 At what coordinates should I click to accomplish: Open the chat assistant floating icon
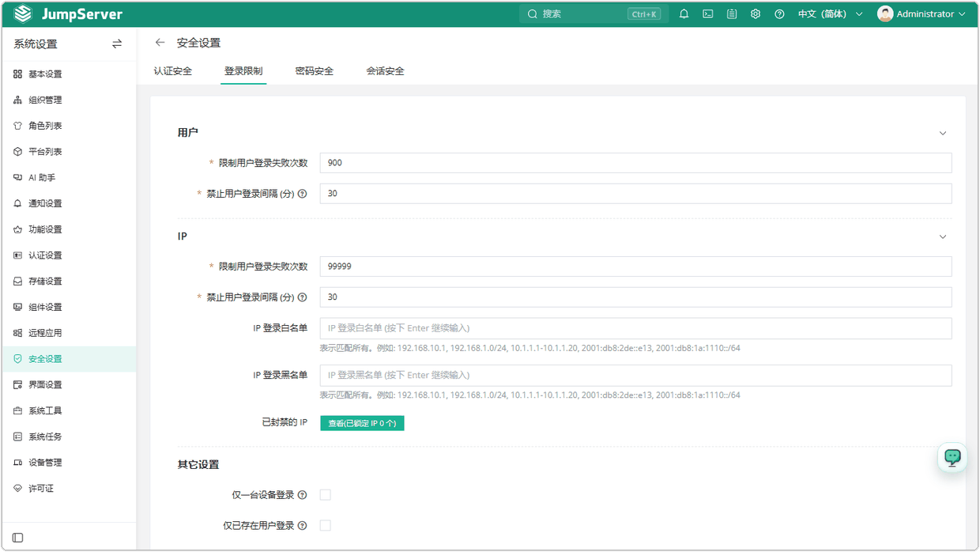[952, 457]
